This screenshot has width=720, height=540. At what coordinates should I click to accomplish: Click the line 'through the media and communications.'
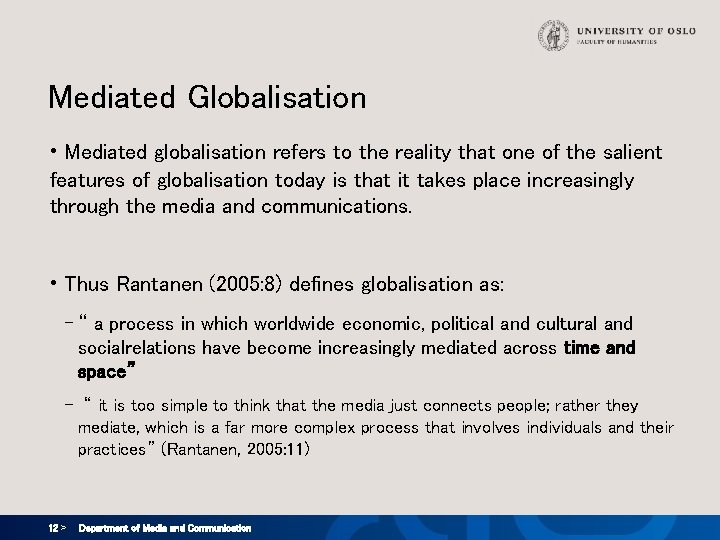(231, 206)
